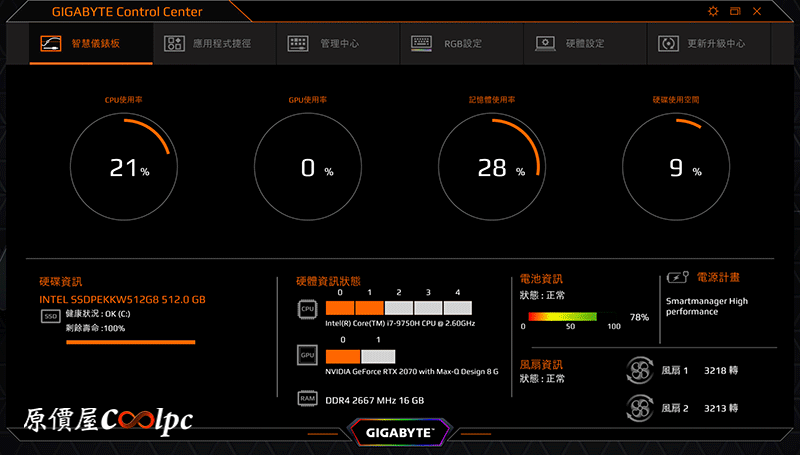Screen dimensions: 800x455
Task: Click the 3218 轉 fan speed value
Action: (721, 370)
